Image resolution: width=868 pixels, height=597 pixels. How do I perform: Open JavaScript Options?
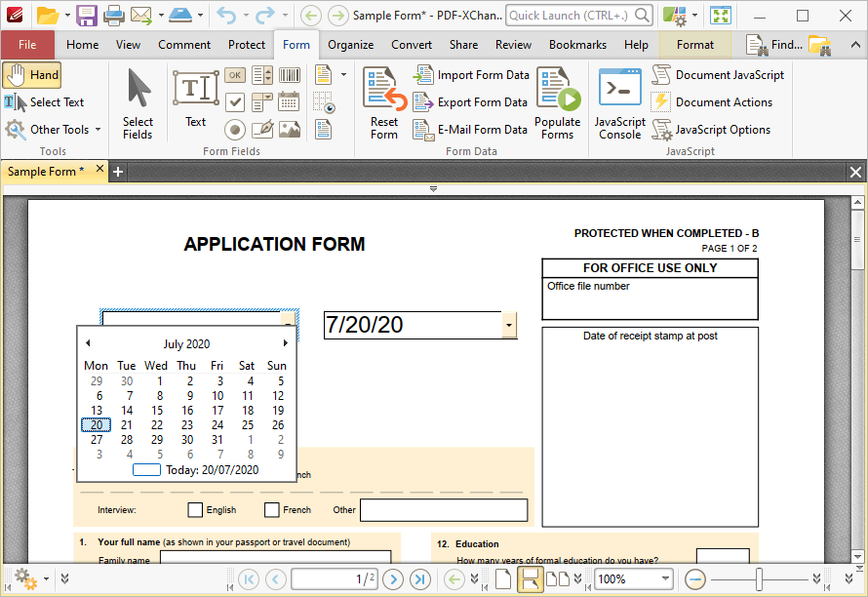(711, 130)
